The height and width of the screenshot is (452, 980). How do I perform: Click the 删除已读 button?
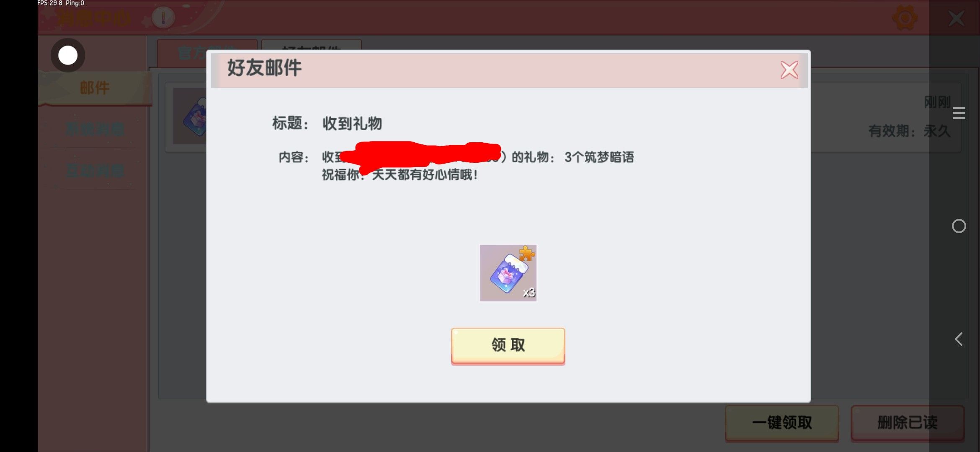908,423
